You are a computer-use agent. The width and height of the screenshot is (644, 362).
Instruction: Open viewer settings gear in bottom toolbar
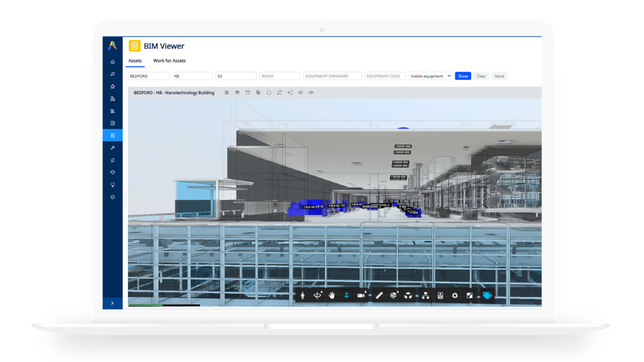pyautogui.click(x=454, y=295)
